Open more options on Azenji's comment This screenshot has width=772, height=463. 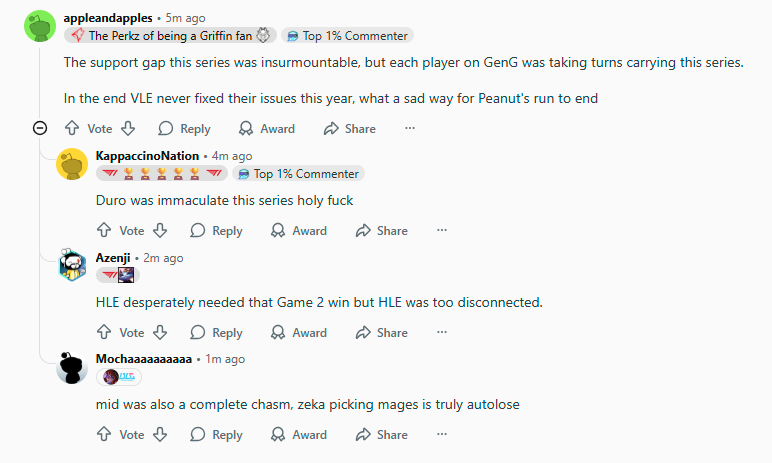[442, 332]
